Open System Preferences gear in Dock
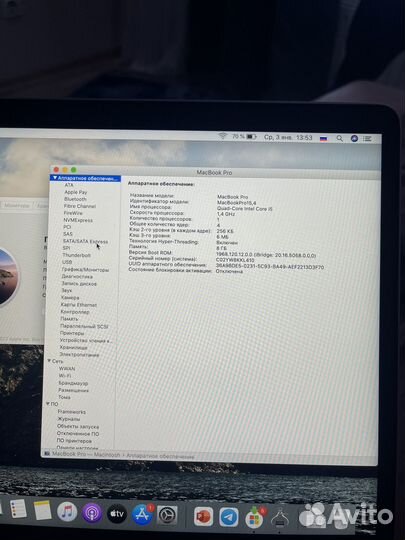405x540 pixels. pos(167,516)
